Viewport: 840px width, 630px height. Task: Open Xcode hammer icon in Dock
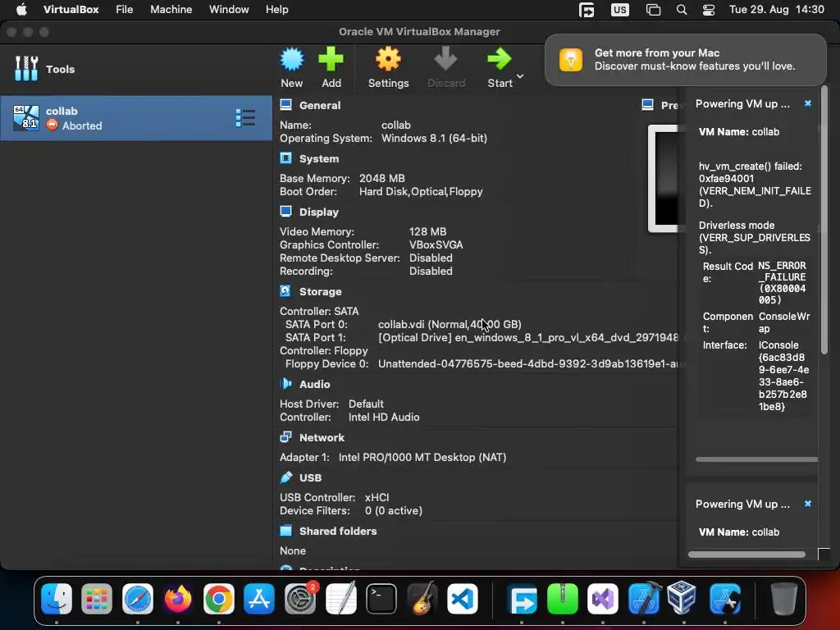pos(643,598)
